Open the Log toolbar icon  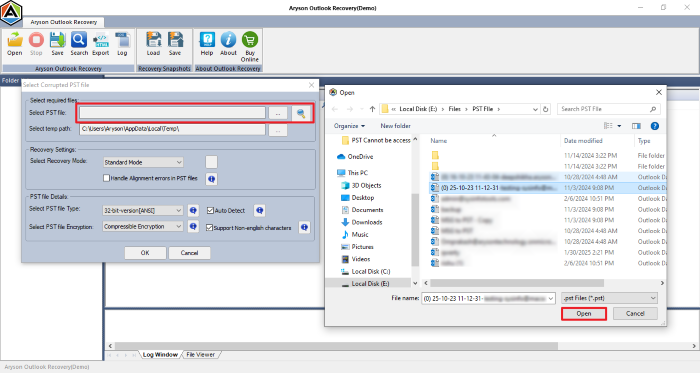[122, 44]
